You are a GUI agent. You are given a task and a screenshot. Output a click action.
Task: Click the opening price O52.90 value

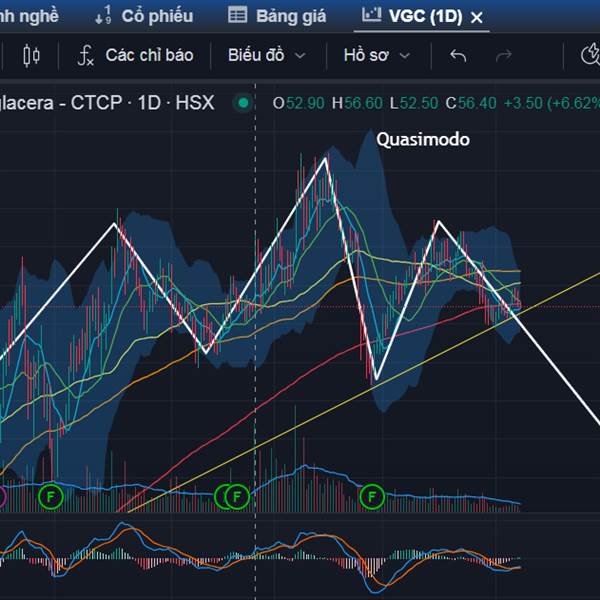coord(298,103)
